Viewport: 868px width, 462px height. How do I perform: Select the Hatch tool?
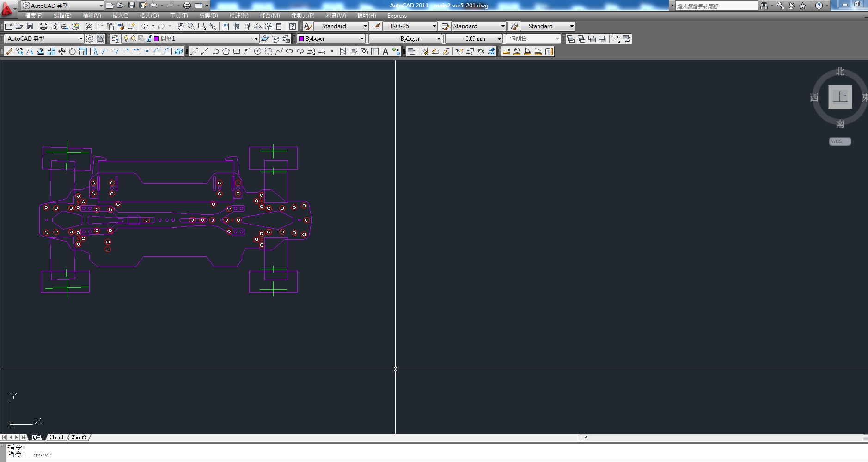pyautogui.click(x=343, y=51)
